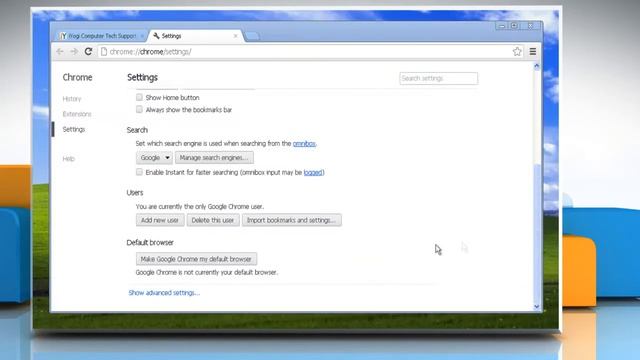The width and height of the screenshot is (640, 360).
Task: Click Add new user button
Action: point(160,220)
